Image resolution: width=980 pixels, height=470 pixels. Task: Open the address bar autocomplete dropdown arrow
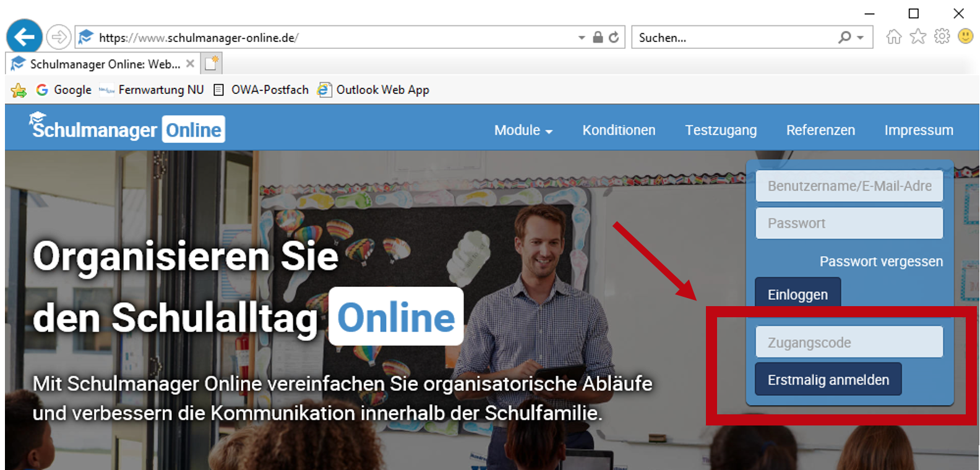point(582,38)
